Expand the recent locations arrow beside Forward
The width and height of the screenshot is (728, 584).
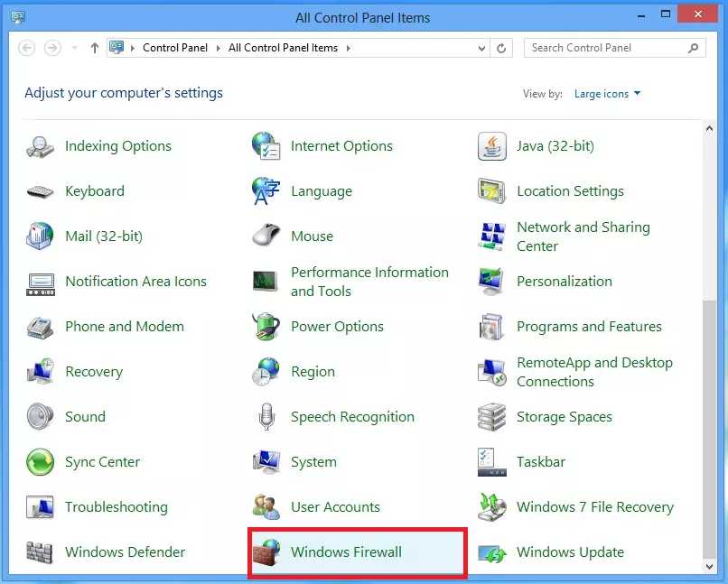[74, 48]
